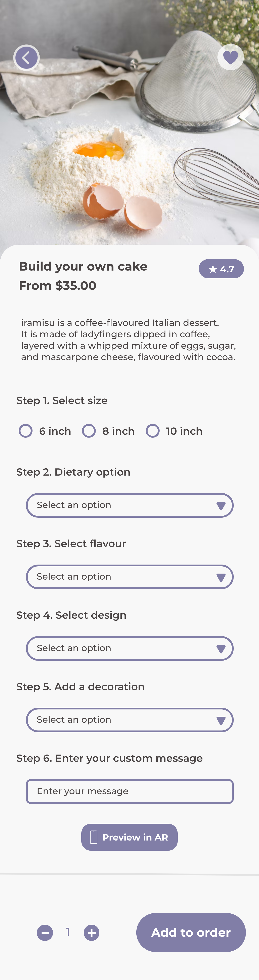Pick the 10 inch size option
The height and width of the screenshot is (980, 259).
click(x=153, y=431)
